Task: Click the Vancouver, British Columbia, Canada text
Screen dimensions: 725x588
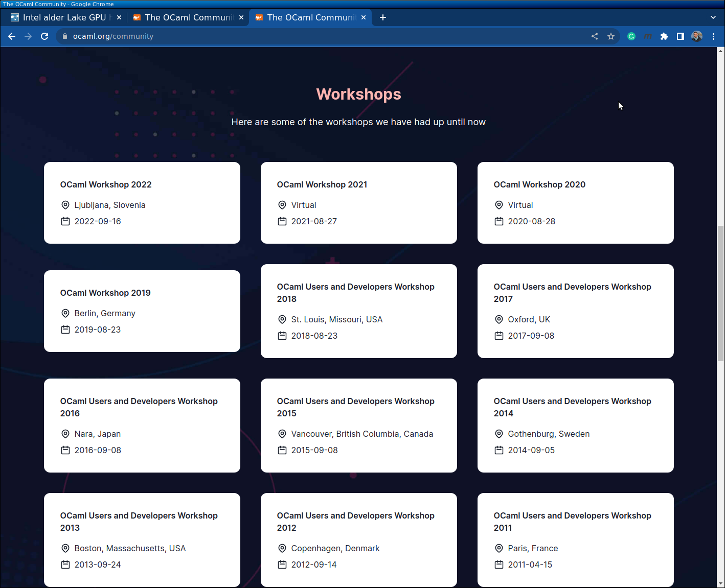Action: click(362, 434)
